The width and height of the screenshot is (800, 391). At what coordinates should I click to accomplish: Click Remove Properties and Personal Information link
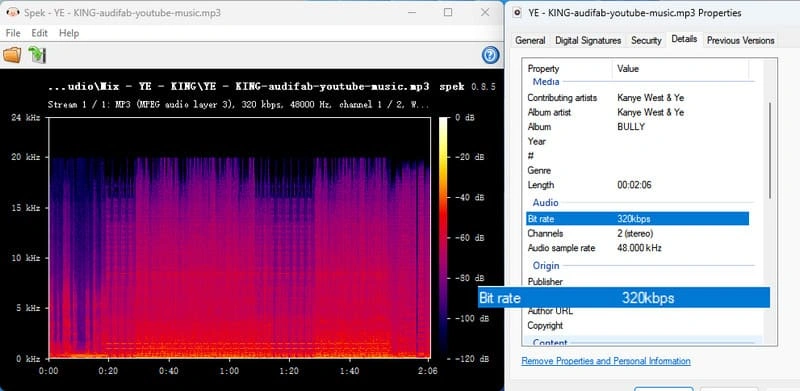606,361
